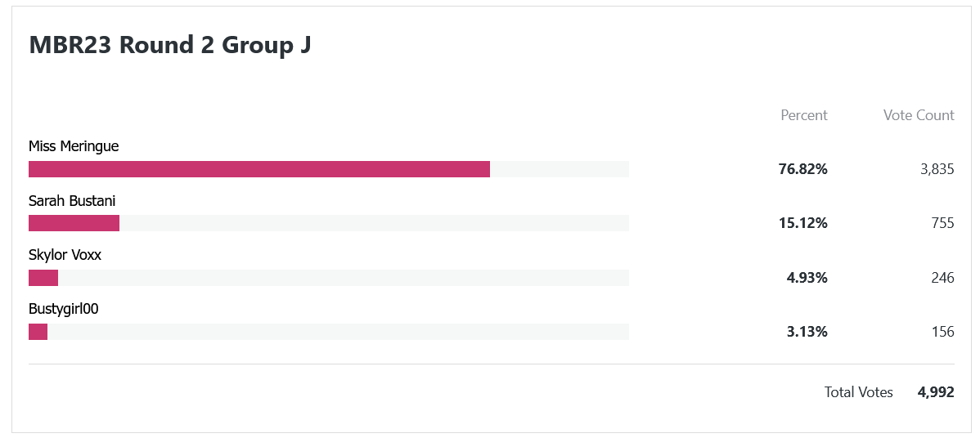The width and height of the screenshot is (980, 438).
Task: Click Bustygirl00's filled progress bar
Action: coord(38,332)
